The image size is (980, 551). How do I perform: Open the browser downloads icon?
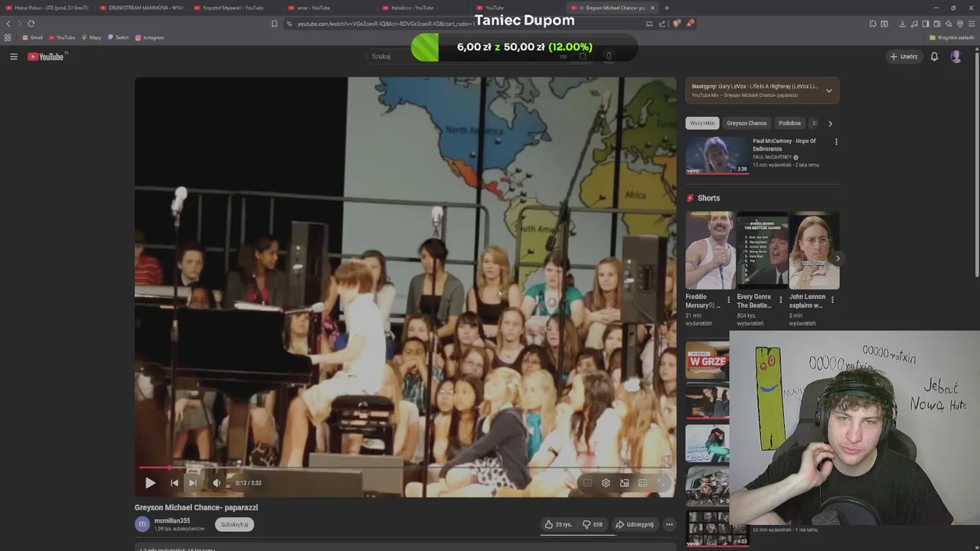point(902,24)
